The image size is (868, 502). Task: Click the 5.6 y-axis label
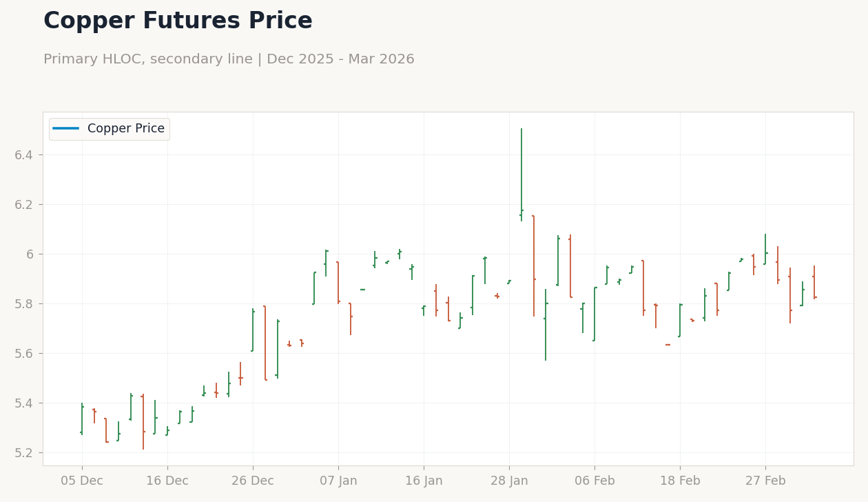coord(24,354)
